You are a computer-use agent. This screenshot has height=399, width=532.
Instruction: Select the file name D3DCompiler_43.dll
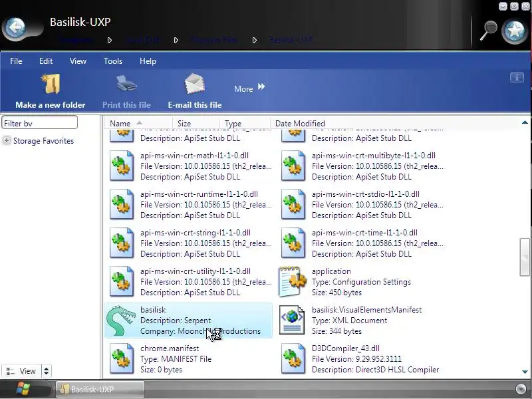click(345, 348)
